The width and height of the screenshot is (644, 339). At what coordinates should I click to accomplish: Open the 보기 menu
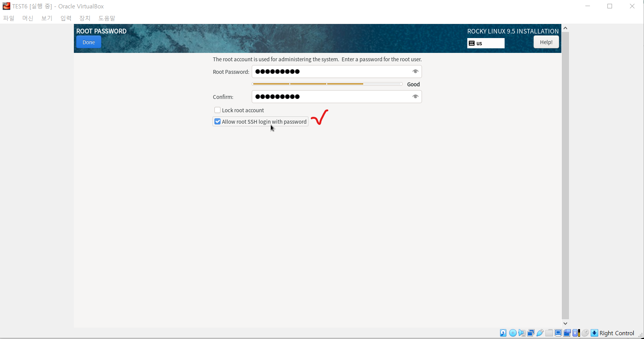tap(47, 18)
